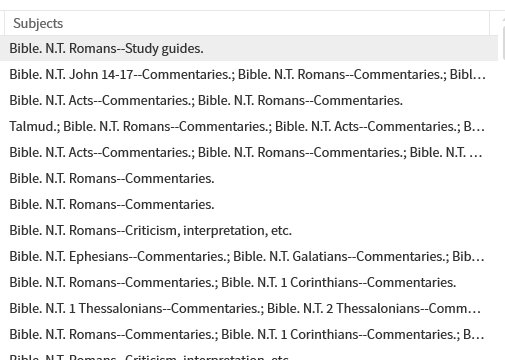Screen dimensions: 505x360
Task: Select the Ephesians and Galatians Commentaries row
Action: pyautogui.click(x=249, y=256)
